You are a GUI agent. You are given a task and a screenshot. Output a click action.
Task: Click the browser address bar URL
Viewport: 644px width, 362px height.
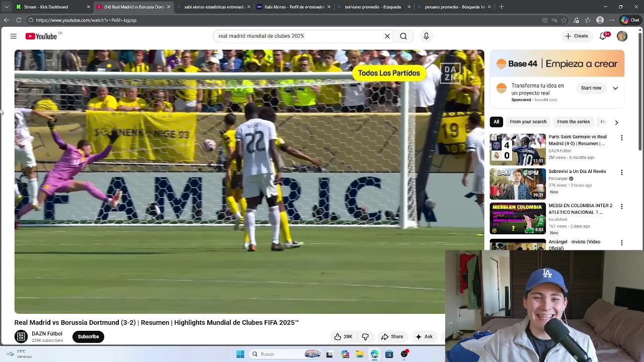coord(86,20)
